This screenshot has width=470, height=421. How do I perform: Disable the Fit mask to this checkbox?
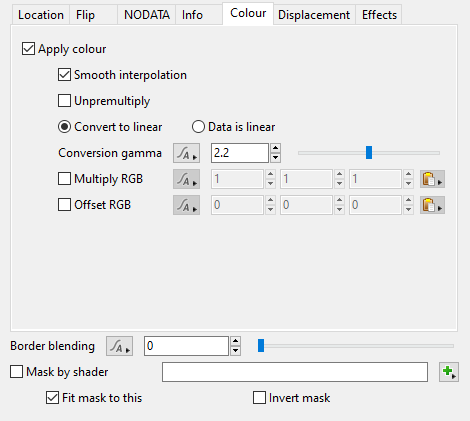click(52, 398)
